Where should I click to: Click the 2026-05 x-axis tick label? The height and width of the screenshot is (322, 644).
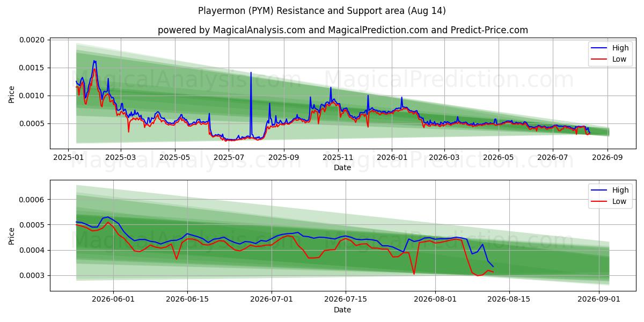point(499,158)
